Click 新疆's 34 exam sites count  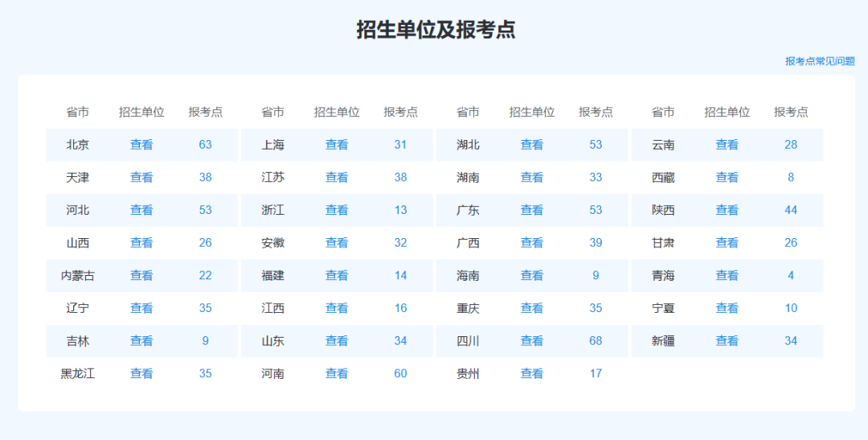click(x=791, y=341)
